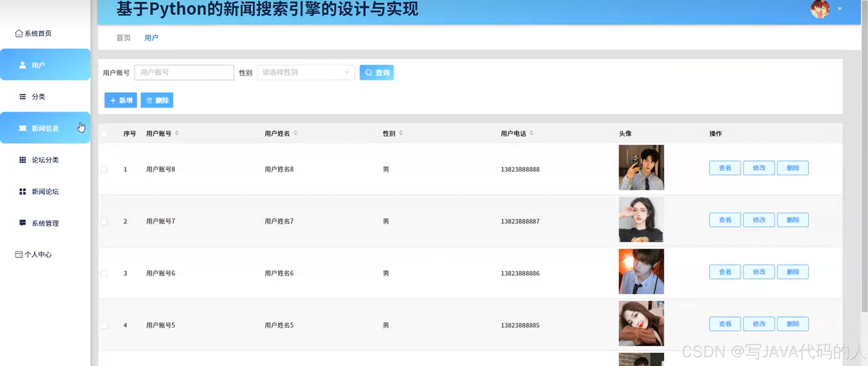Click 删除 for 用户账号7 row

(x=793, y=220)
